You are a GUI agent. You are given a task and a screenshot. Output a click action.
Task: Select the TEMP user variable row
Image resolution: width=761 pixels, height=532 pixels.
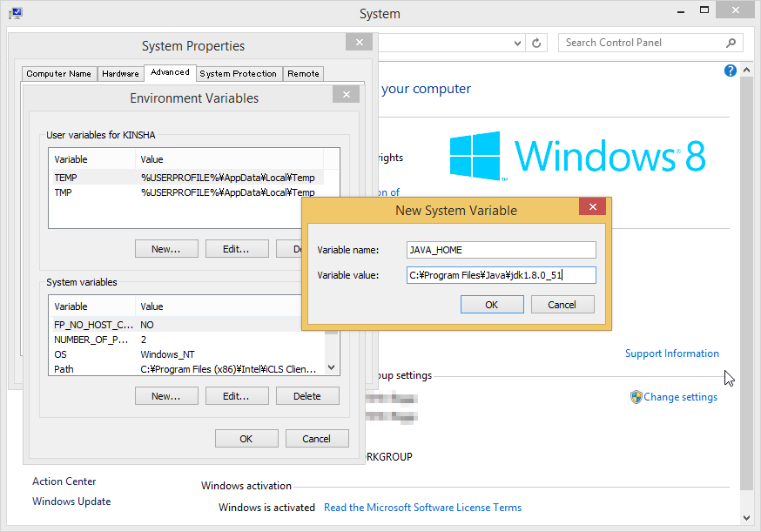point(186,178)
